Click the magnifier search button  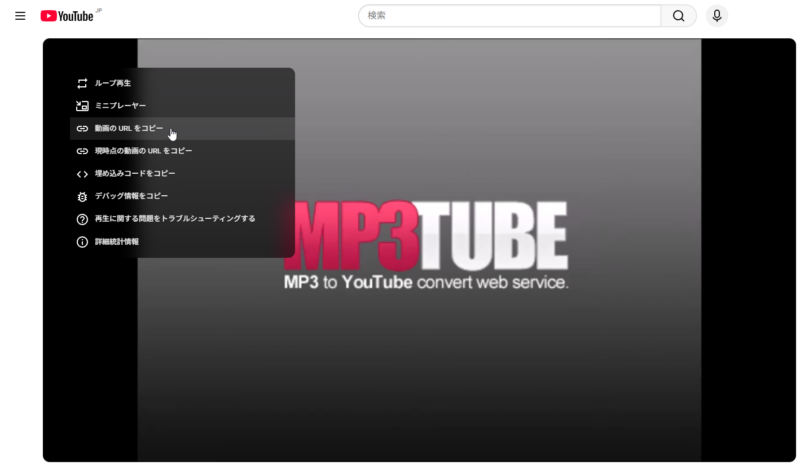[x=678, y=16]
